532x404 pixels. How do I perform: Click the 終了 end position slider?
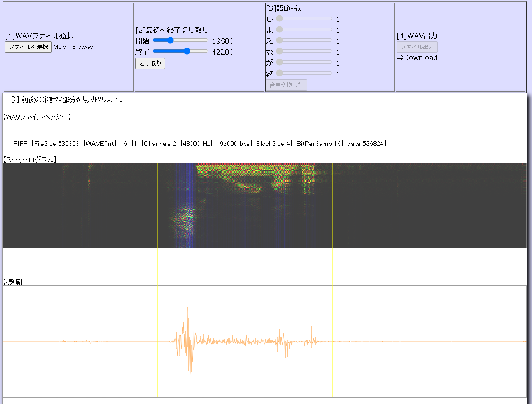[180, 52]
